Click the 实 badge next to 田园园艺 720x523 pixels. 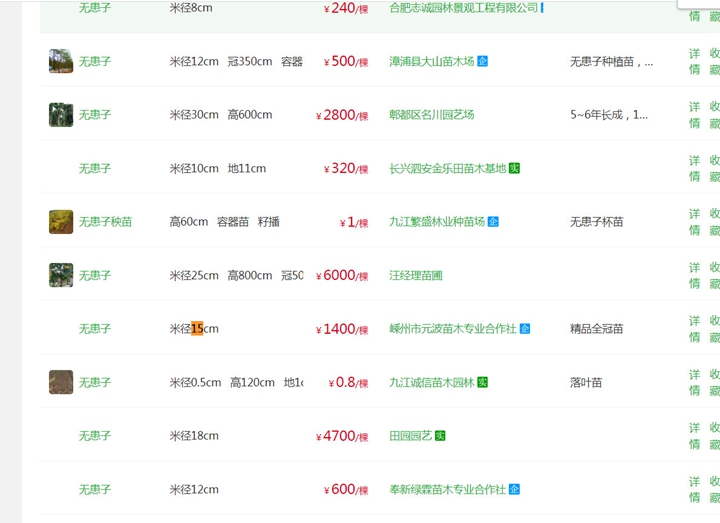440,436
